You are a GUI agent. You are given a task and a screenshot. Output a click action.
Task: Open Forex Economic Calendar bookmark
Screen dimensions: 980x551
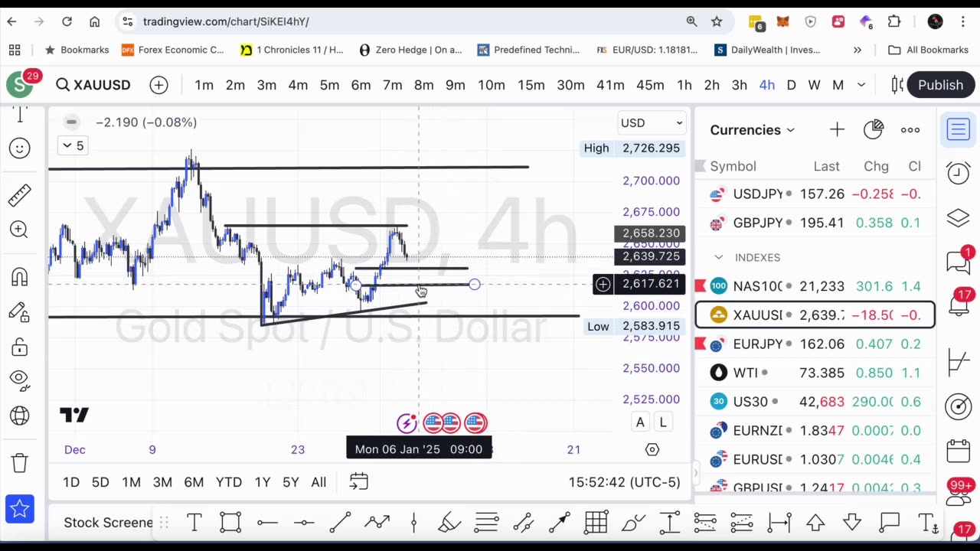[172, 50]
